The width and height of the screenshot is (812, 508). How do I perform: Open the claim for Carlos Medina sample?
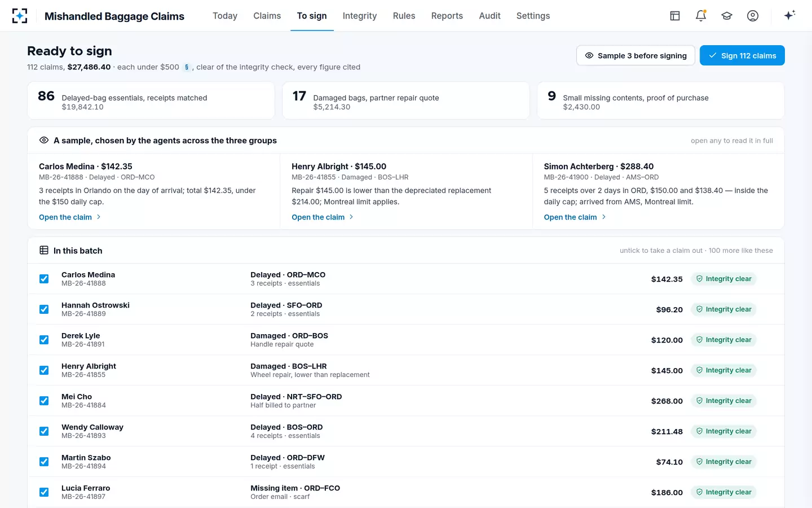pyautogui.click(x=70, y=217)
